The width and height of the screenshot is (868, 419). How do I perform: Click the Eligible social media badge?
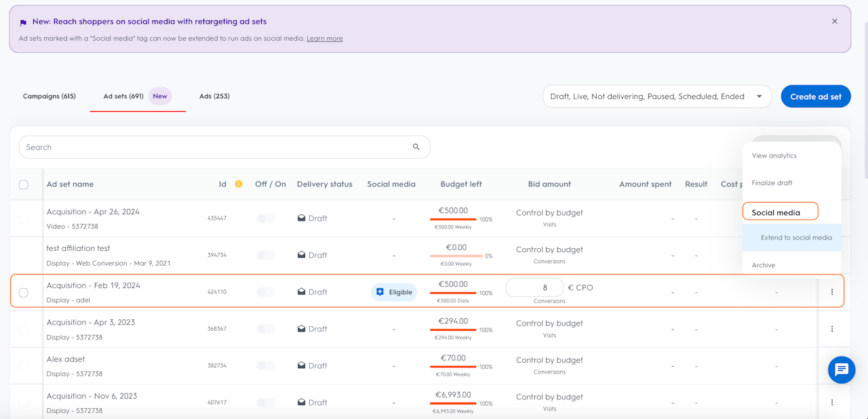click(393, 292)
